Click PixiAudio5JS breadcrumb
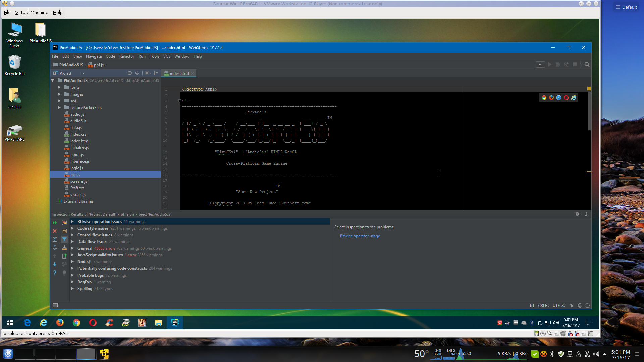Screen dimensions: 644x362 pos(68,65)
